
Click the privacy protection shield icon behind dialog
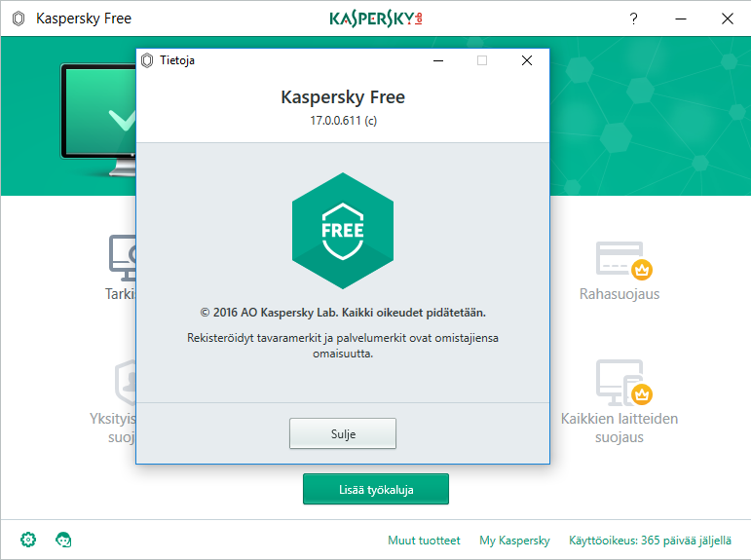point(126,383)
